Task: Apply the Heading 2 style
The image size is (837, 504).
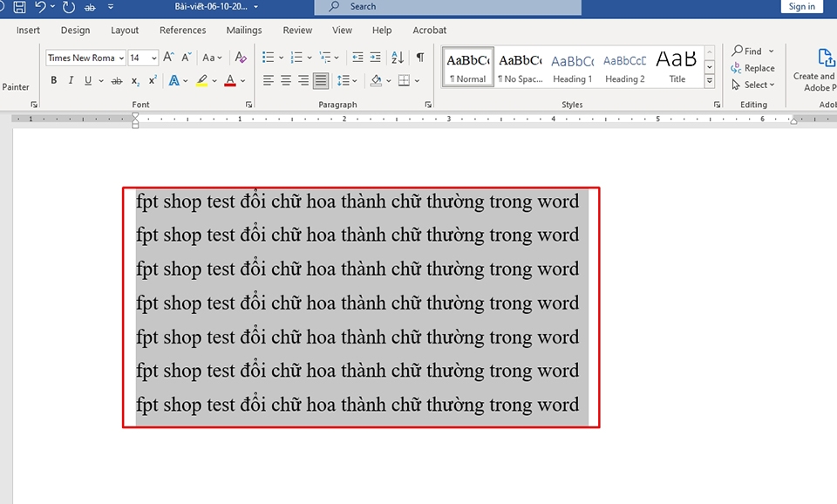Action: [624, 67]
